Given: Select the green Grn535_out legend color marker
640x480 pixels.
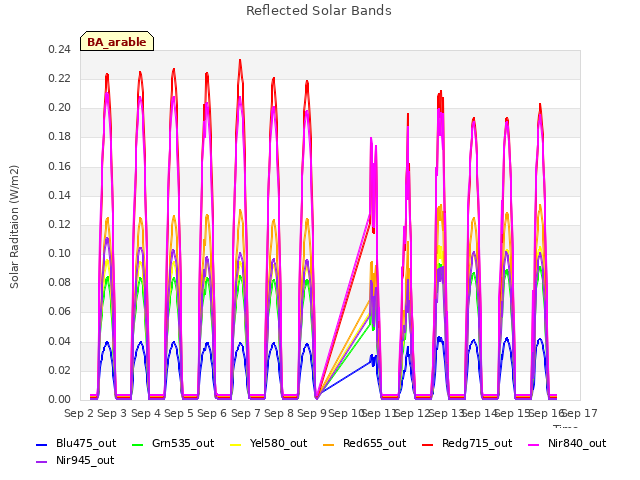Looking at the screenshot, I should pyautogui.click(x=138, y=444).
